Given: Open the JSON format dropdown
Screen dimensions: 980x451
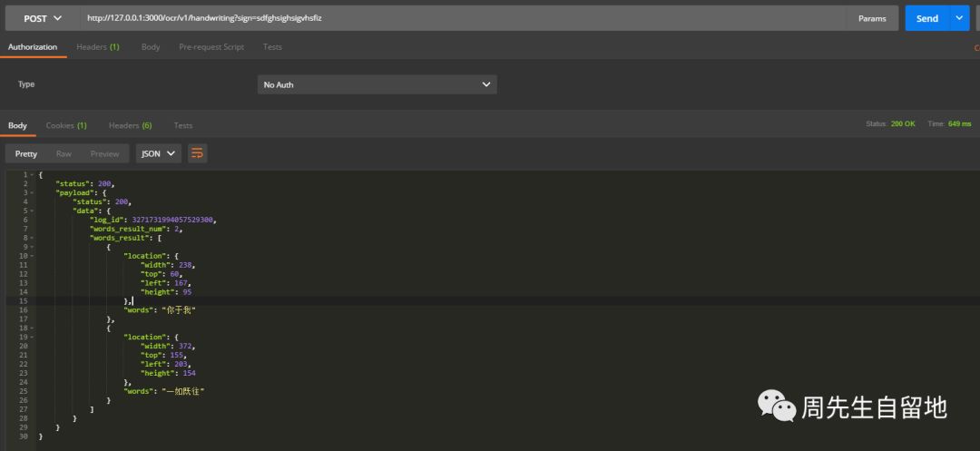Looking at the screenshot, I should point(159,153).
